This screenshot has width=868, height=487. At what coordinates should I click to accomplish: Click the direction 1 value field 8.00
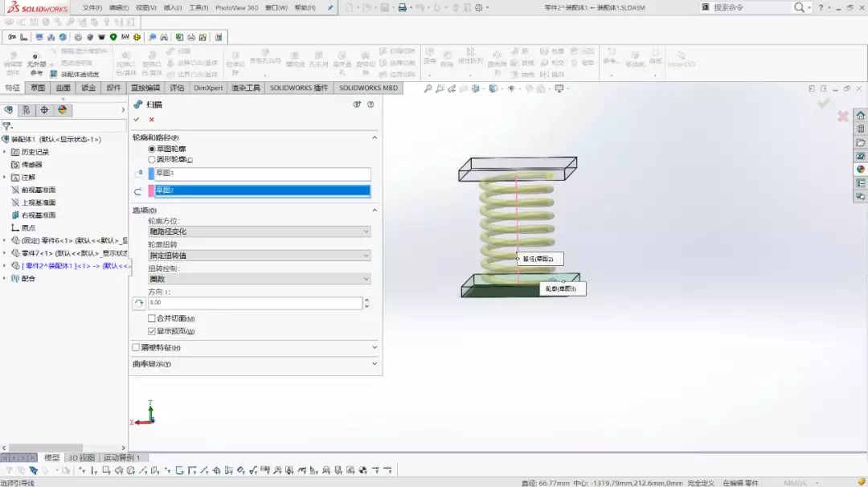[x=256, y=303]
